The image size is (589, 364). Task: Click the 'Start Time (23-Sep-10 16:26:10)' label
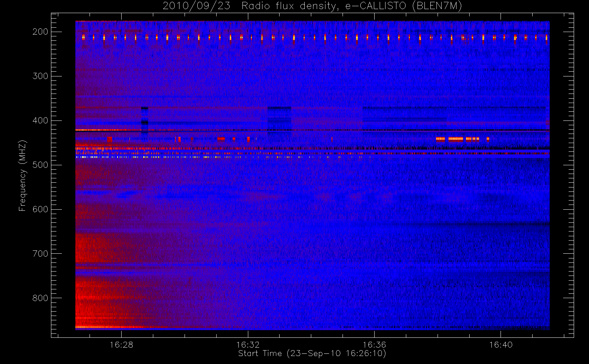[312, 353]
